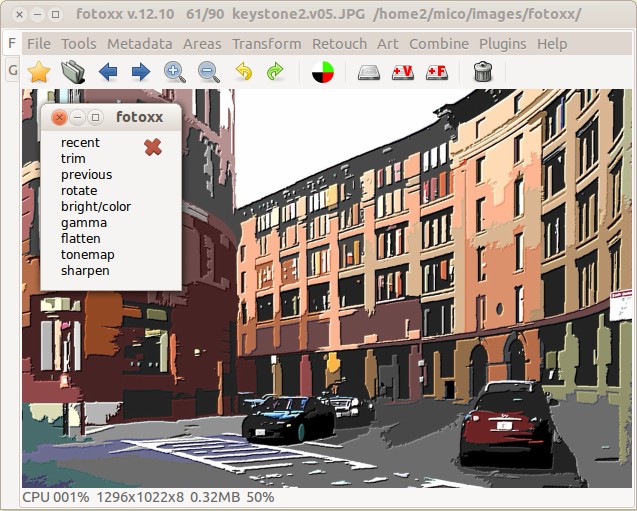Select 'bright/color' in the fotoxx list
The height and width of the screenshot is (511, 637).
coord(96,207)
